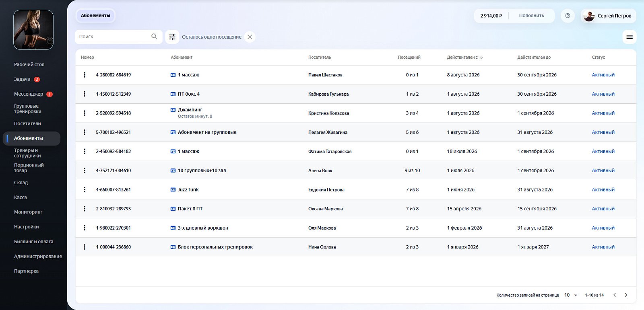Open row actions for 2-810032-289793
The width and height of the screenshot is (644, 310).
pos(85,209)
